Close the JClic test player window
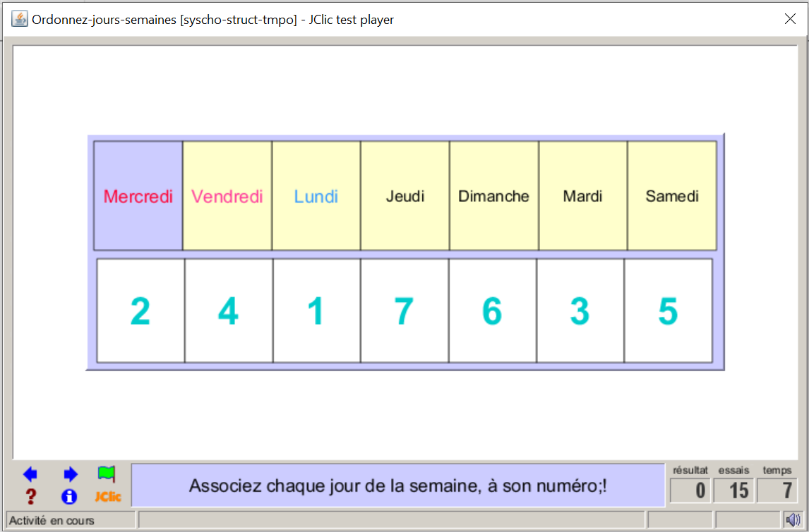 pyautogui.click(x=790, y=19)
